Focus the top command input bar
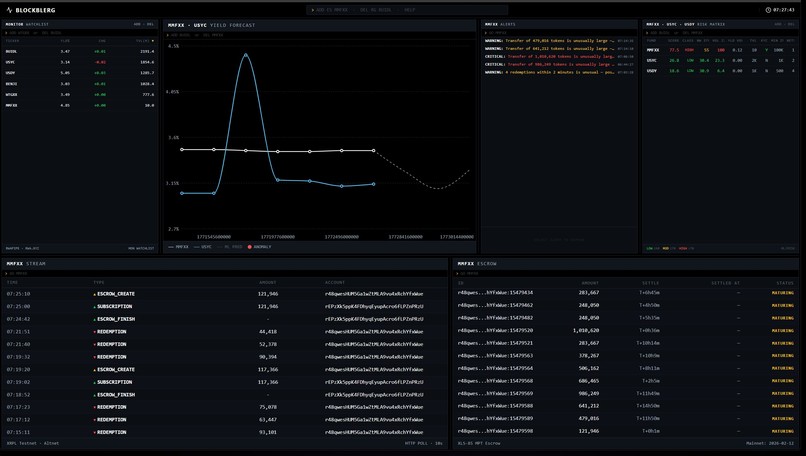 (407, 10)
